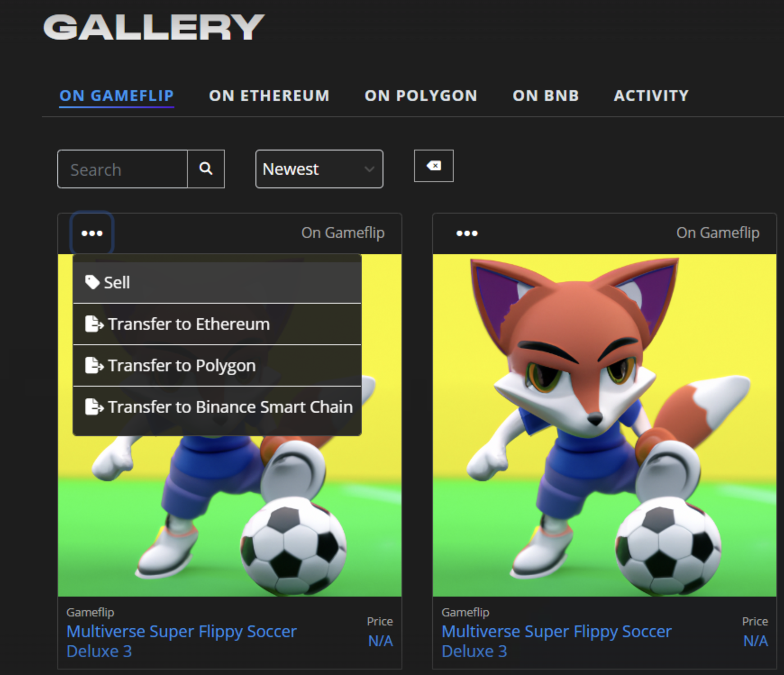Viewport: 784px width, 675px height.
Task: Click the Transfer to Polygon export icon
Action: pos(94,365)
